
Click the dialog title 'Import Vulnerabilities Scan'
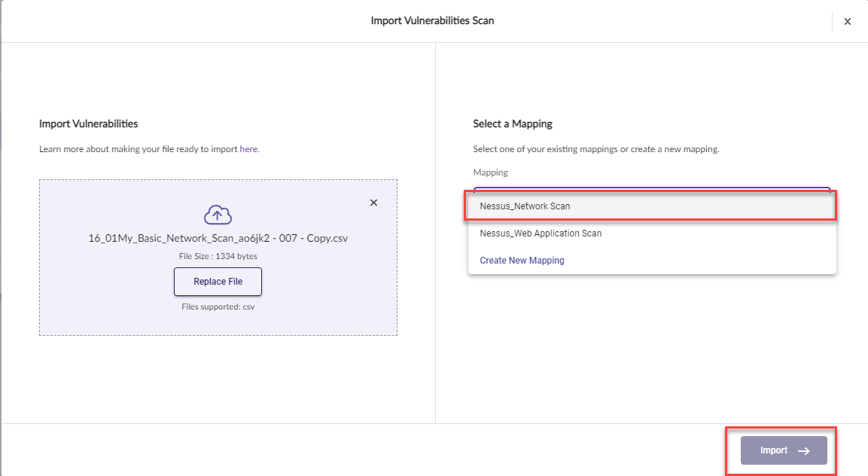tap(432, 21)
